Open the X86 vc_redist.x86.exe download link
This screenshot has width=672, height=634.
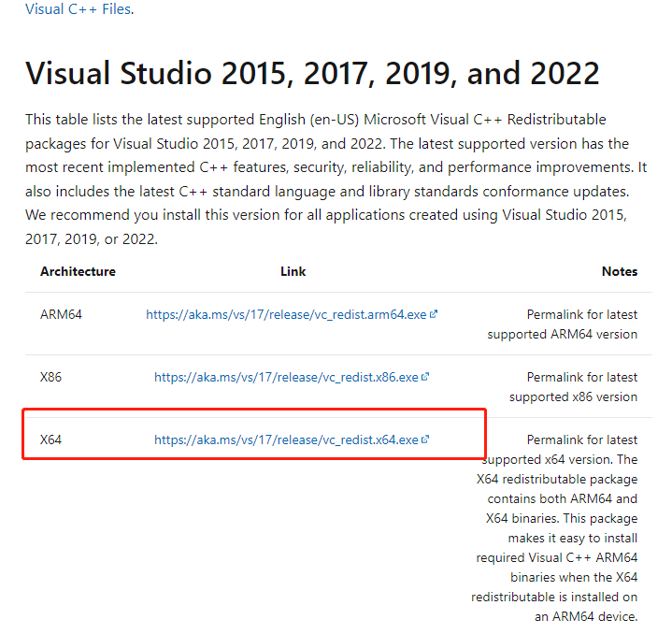(286, 377)
